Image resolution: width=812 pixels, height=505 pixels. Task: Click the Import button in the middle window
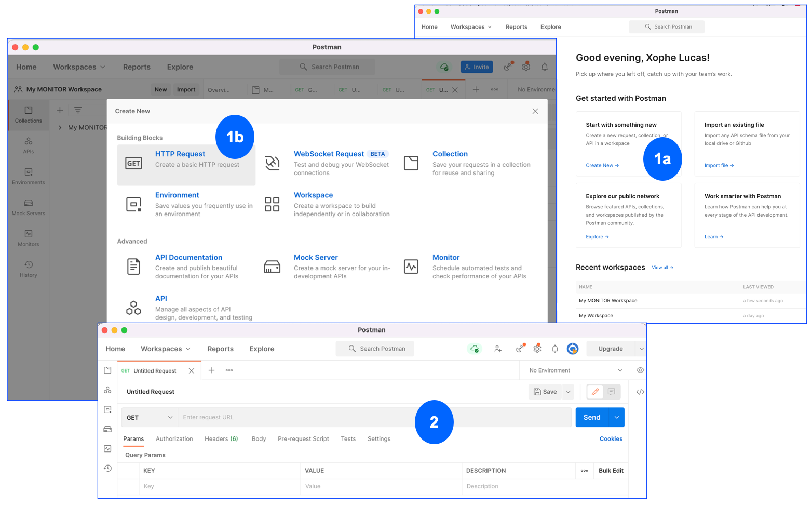pos(186,89)
